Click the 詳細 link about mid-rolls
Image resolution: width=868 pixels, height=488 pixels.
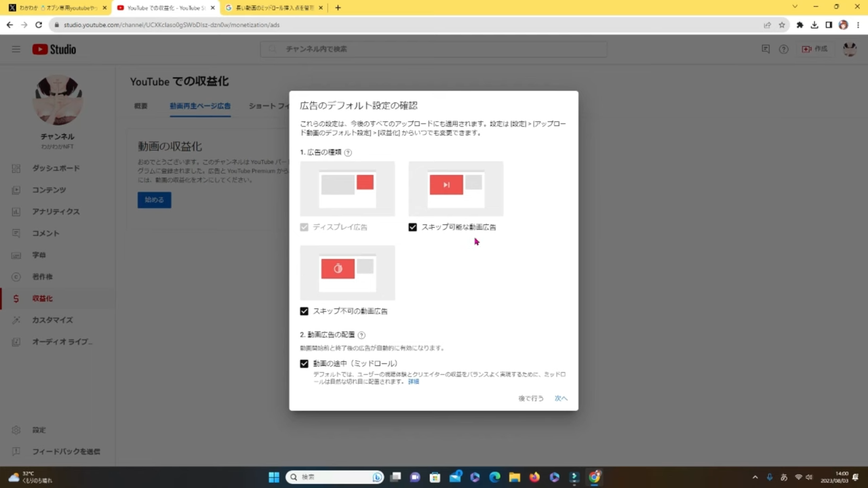(x=413, y=382)
